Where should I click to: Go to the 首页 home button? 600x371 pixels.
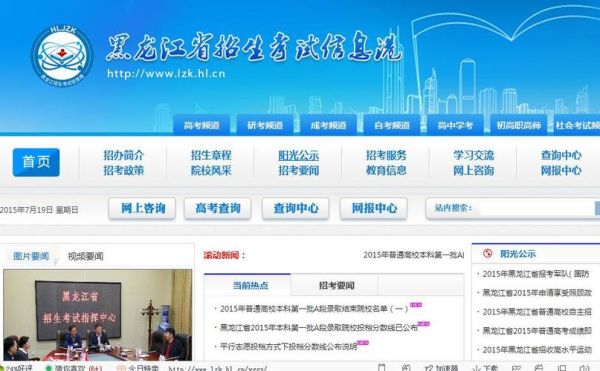click(x=36, y=162)
